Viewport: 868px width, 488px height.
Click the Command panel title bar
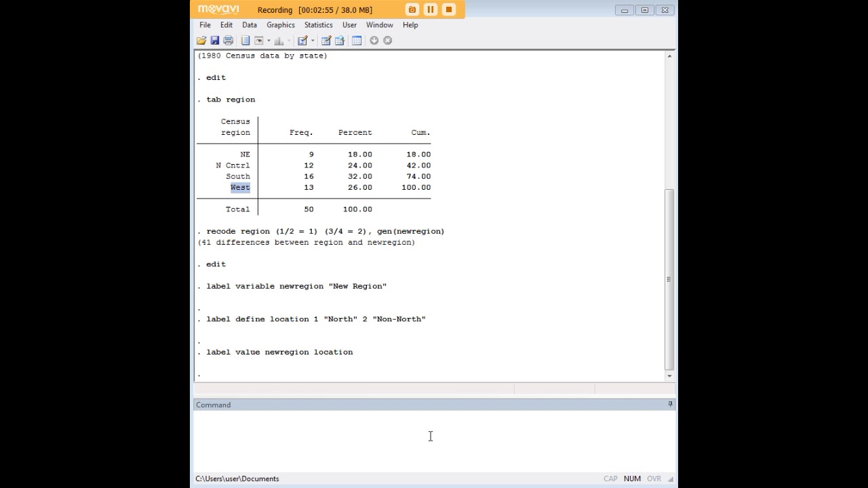point(434,405)
